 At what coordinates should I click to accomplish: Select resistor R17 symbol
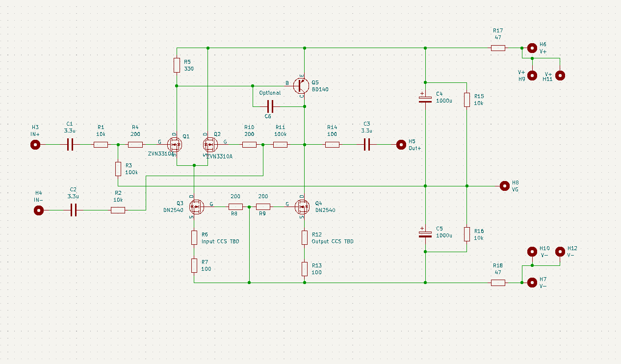498,48
